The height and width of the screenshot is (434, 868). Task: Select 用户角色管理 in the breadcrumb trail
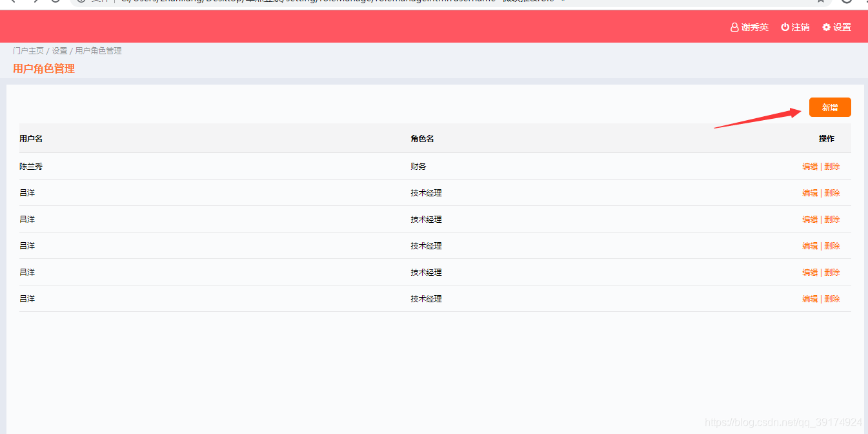[x=98, y=51]
